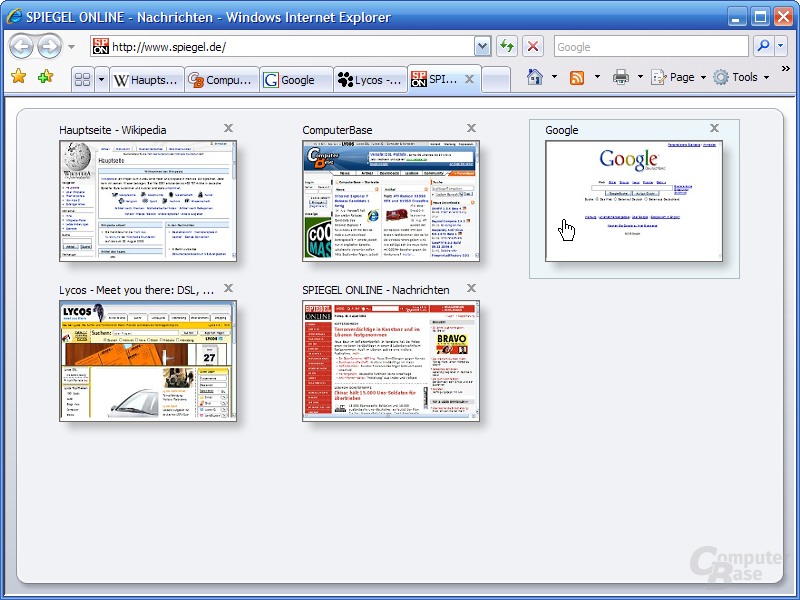Click the Print icon
Screen dimensions: 800x600
(x=621, y=78)
